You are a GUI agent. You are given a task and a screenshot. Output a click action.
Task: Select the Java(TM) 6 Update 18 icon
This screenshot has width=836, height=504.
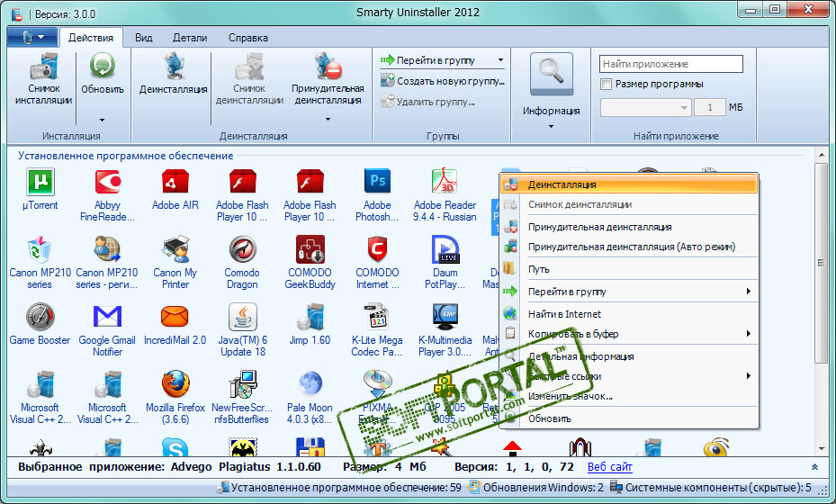[243, 317]
